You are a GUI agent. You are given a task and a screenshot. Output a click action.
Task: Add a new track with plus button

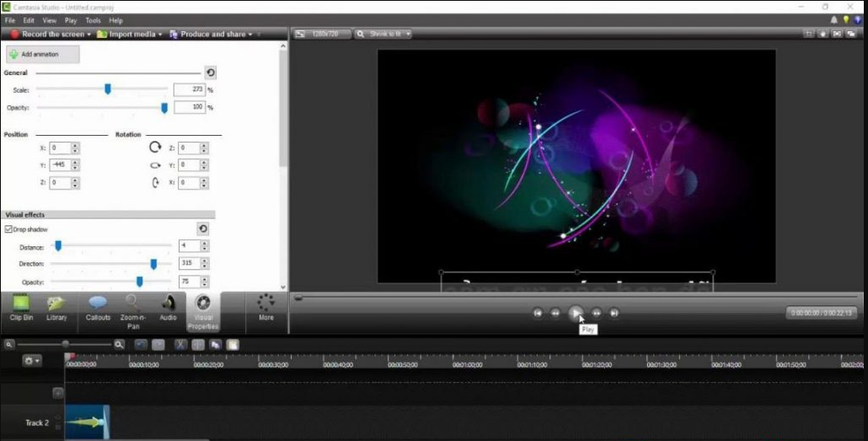57,393
